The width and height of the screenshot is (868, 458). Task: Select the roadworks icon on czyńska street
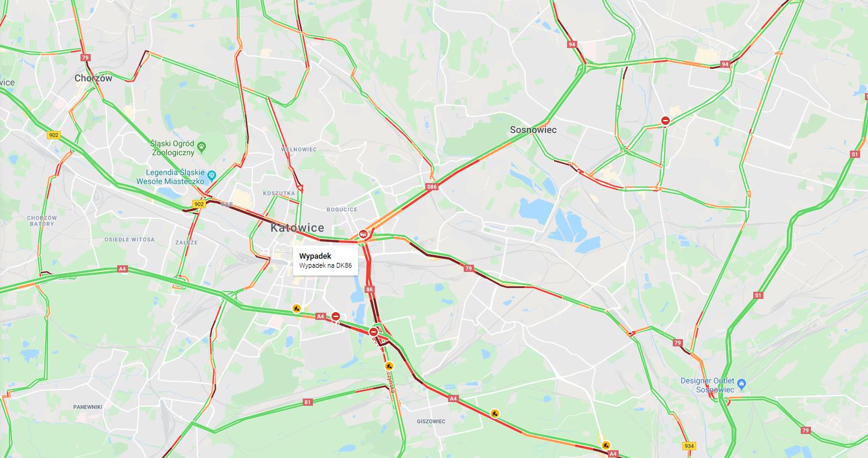(x=389, y=366)
